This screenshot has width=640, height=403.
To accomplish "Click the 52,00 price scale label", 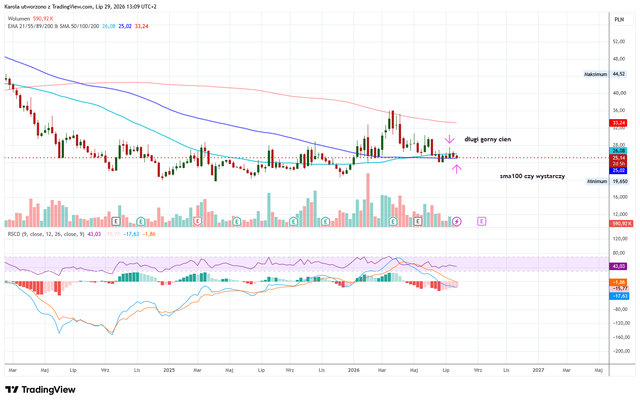I will pos(619,41).
